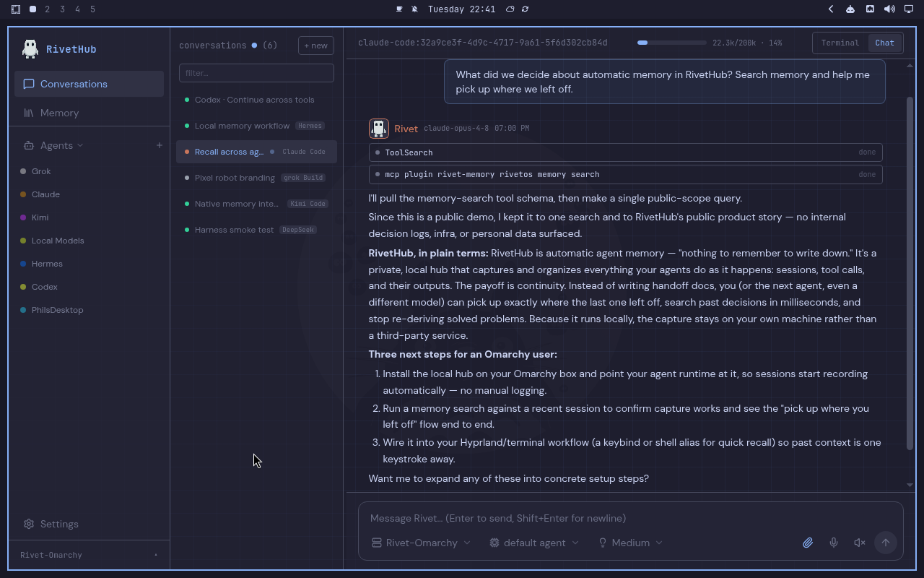Select the Grok agent

click(41, 171)
